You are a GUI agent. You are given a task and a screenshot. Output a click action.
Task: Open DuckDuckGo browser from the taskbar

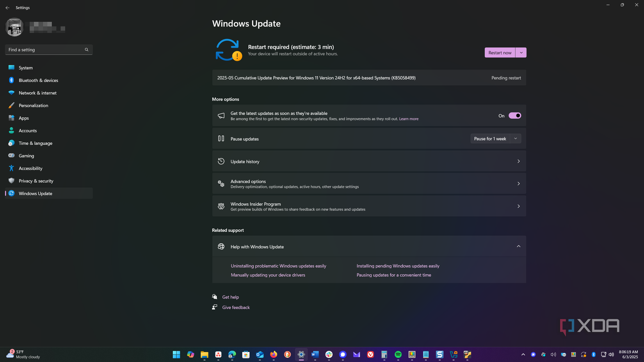288,354
